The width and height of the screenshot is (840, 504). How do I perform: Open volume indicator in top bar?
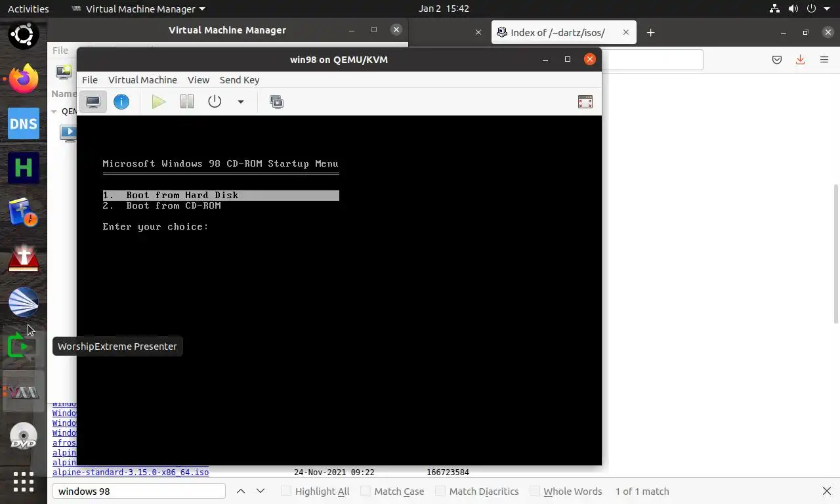pos(793,9)
